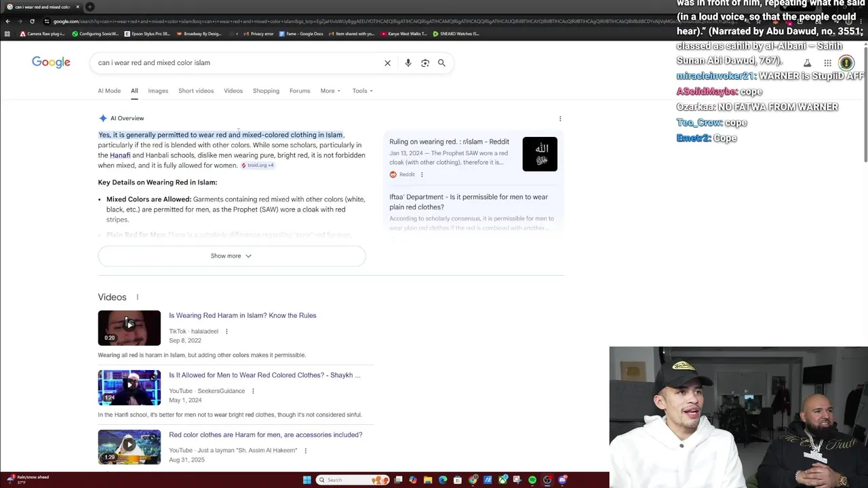868x488 pixels.
Task: Reload the page in Chrome
Action: tap(32, 21)
